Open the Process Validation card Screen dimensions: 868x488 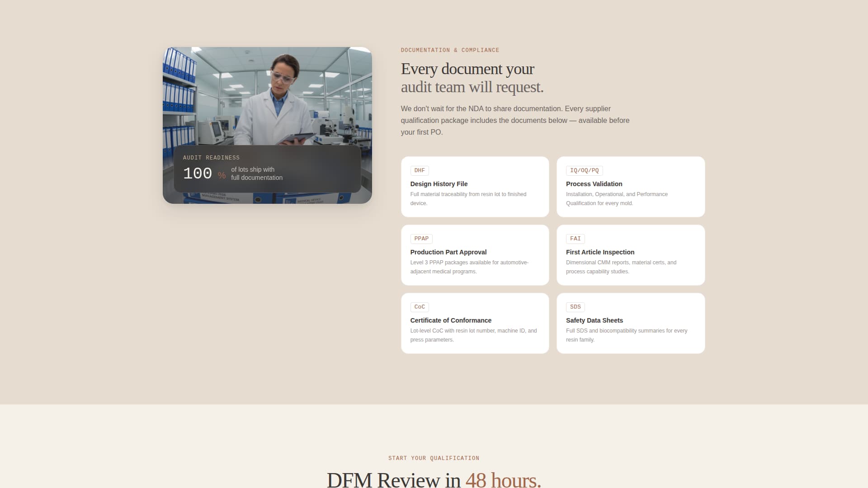coord(631,187)
